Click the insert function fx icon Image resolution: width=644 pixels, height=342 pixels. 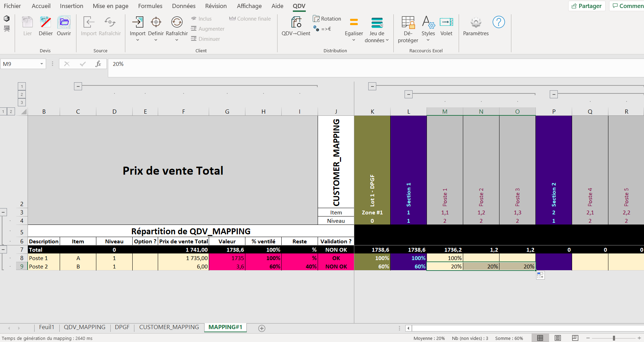point(98,64)
